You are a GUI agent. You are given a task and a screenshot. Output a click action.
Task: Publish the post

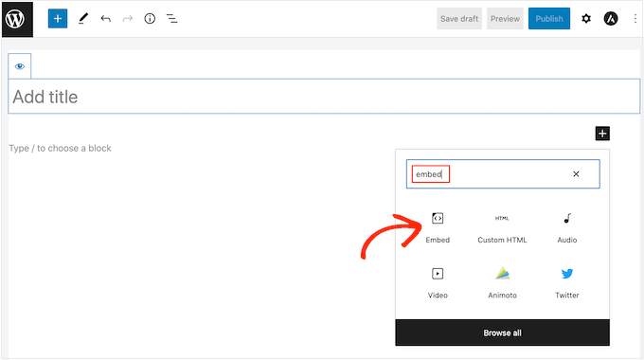pyautogui.click(x=549, y=19)
